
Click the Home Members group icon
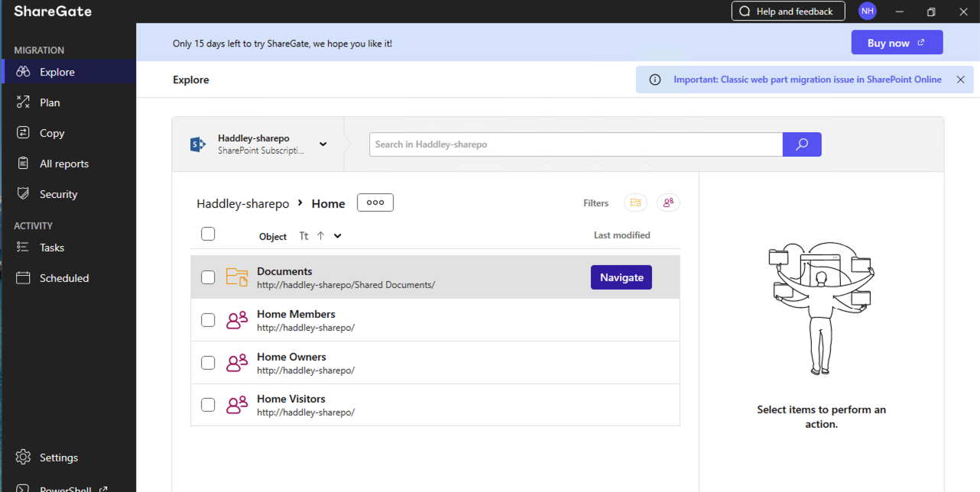click(x=237, y=320)
